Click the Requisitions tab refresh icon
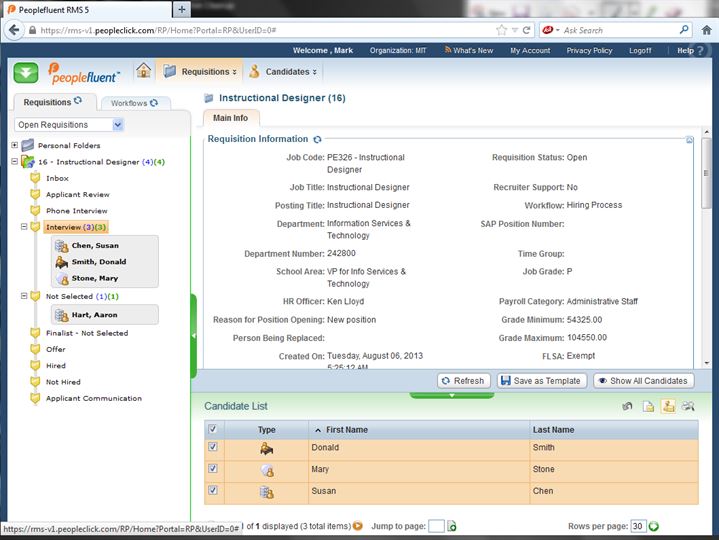Viewport: 719px width, 540px height. click(x=78, y=101)
